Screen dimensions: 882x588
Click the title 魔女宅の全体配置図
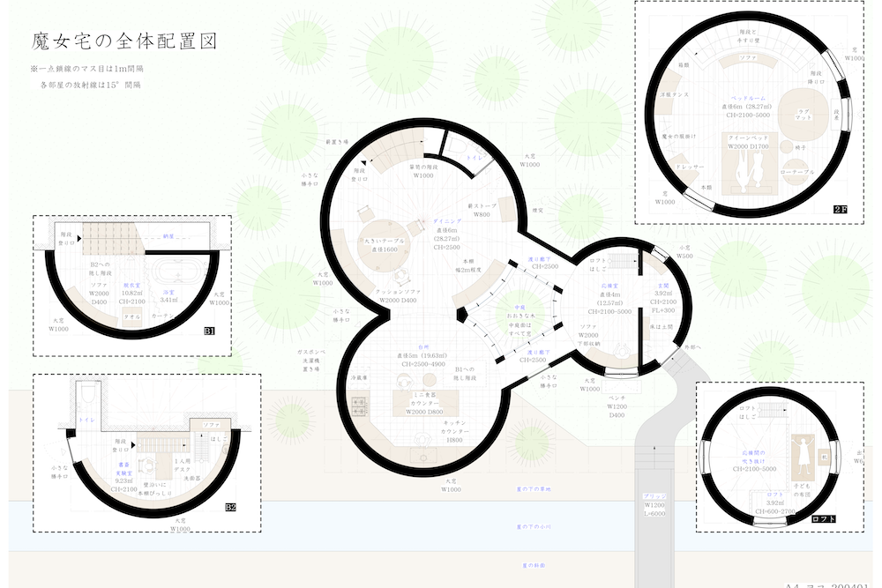(x=123, y=41)
